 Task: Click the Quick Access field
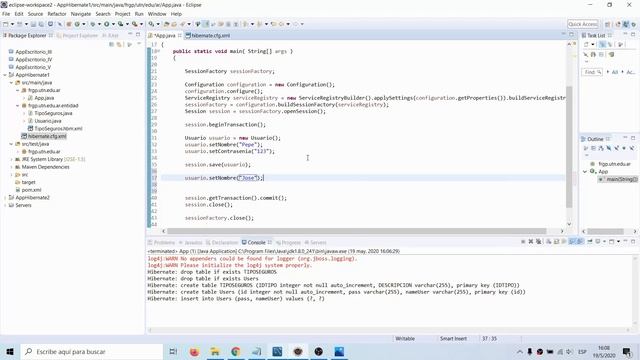tap(583, 24)
